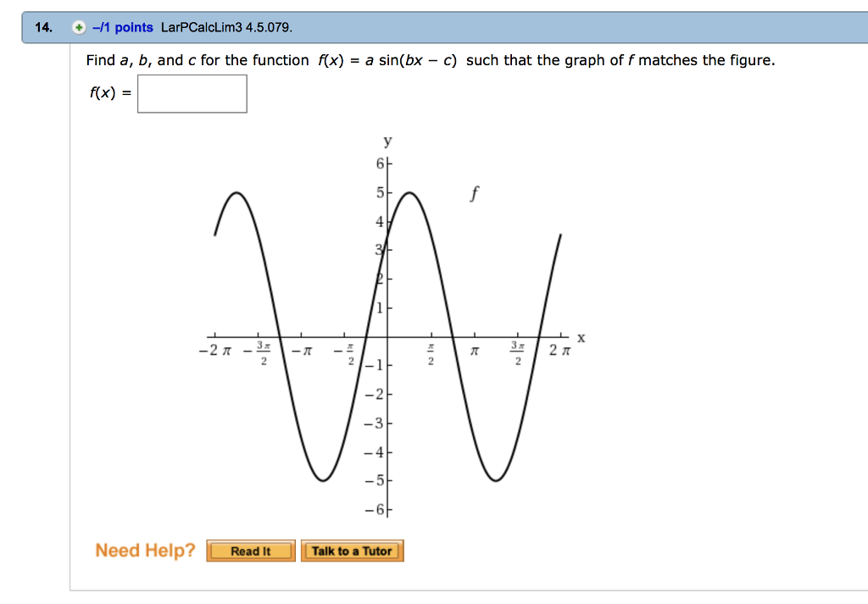Click the Talk to a Tutor button
Viewport: 868px width, 604px height.
[352, 551]
